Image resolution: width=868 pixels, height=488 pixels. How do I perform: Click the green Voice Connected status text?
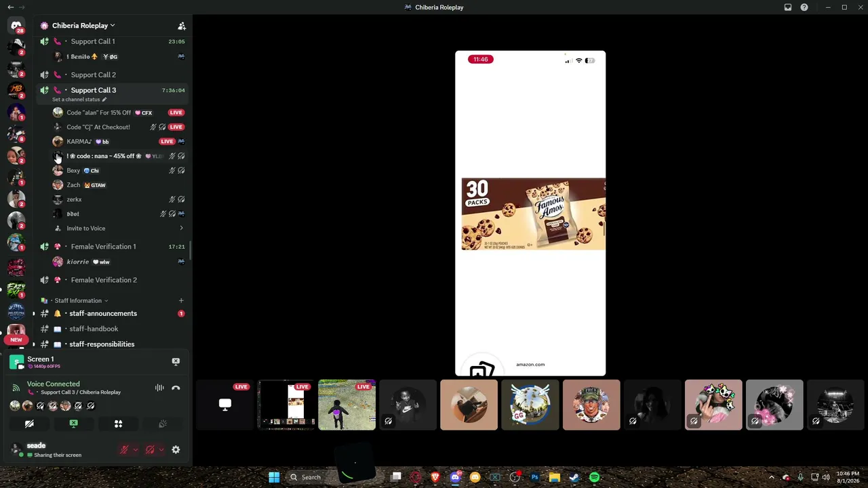(x=53, y=384)
